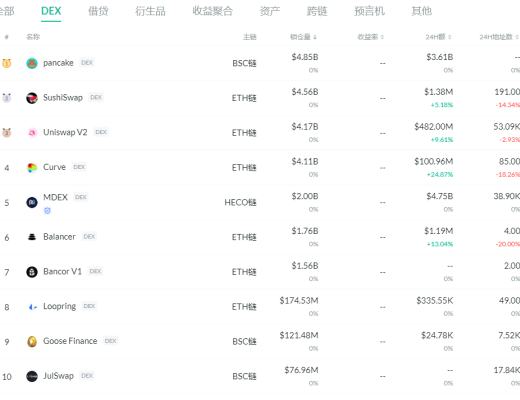Click the $174.53M locked value
520x400 pixels.
click(299, 301)
